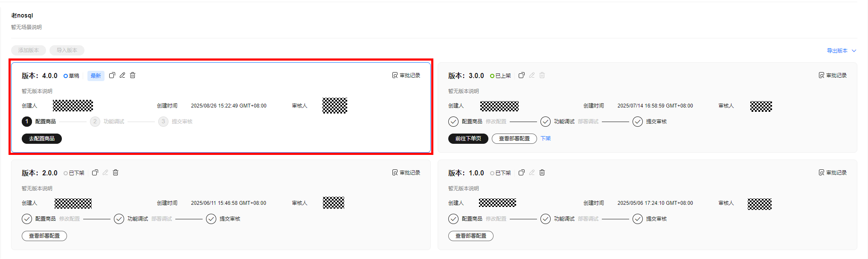Click the 下架 link for version 3.0.0
The image size is (868, 259).
coord(546,139)
